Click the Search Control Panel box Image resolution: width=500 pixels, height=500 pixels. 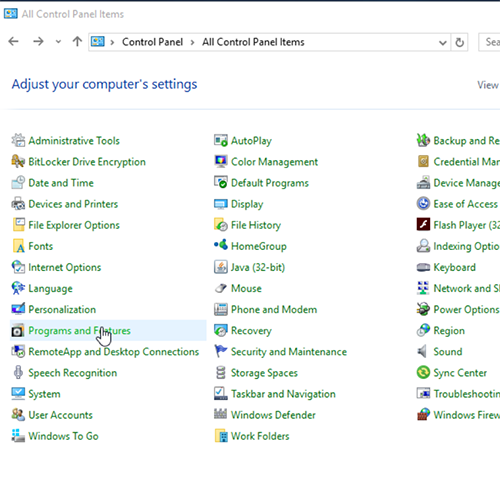(x=489, y=42)
